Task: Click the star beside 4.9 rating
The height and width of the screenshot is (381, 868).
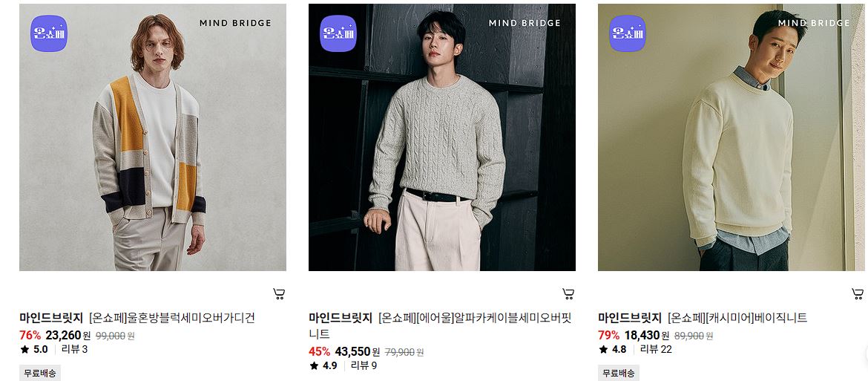Action: (314, 365)
